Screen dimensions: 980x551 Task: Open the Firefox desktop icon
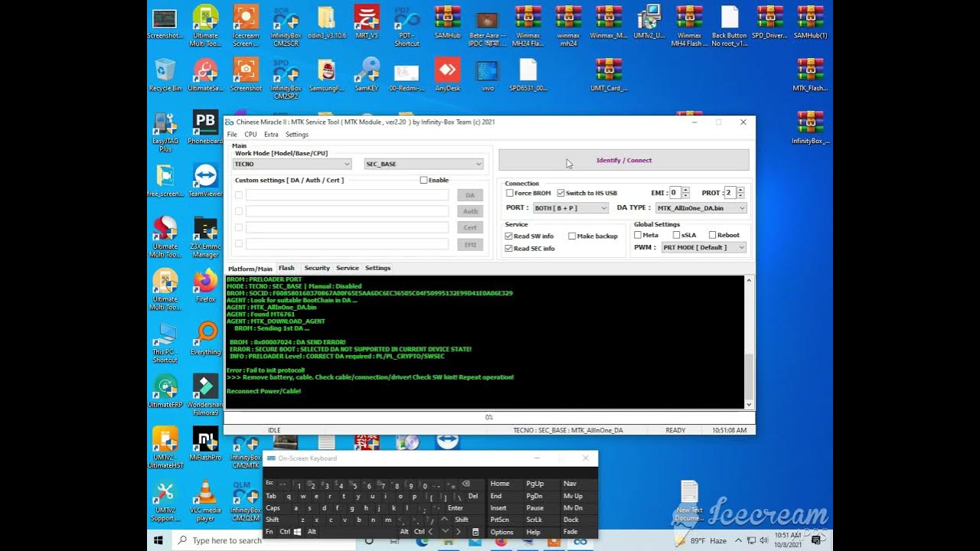205,285
